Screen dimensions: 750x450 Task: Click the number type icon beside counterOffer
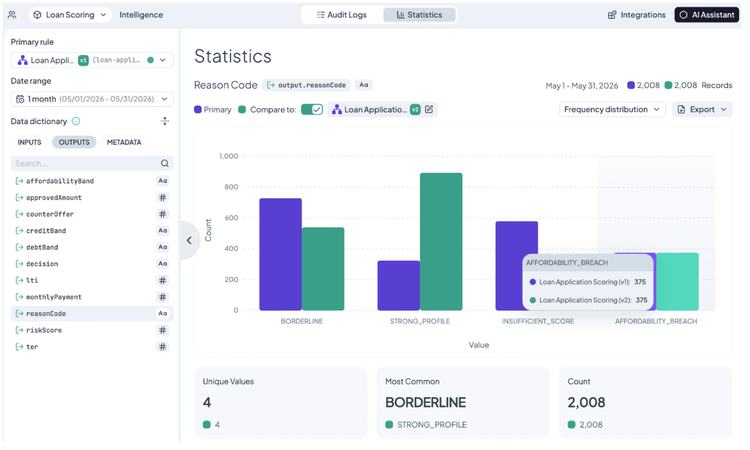point(163,214)
